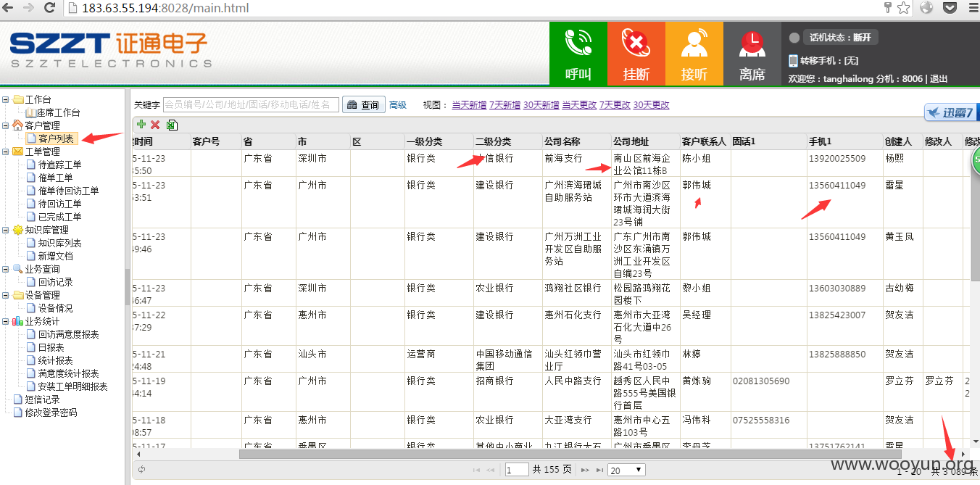The image size is (980, 485).
Task: Collapse the 工单管理 tree node
Action: click(6, 152)
